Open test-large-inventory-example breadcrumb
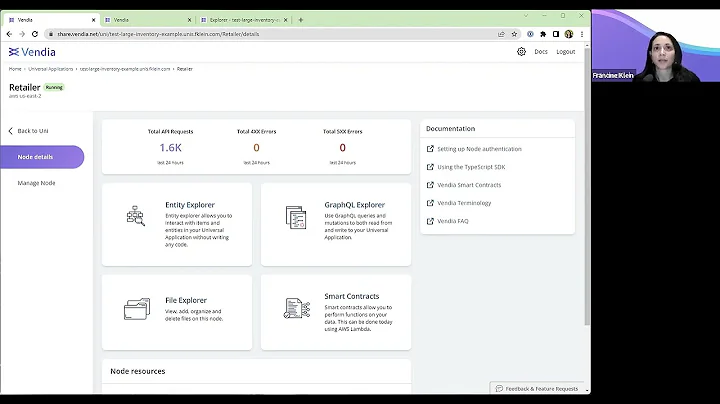720x404 pixels. click(125, 69)
